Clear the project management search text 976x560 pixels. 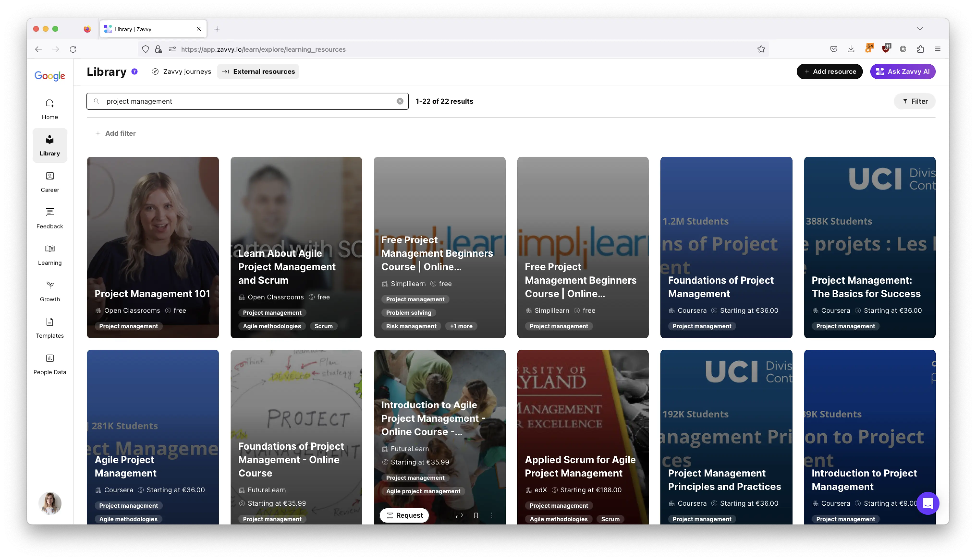coord(400,101)
